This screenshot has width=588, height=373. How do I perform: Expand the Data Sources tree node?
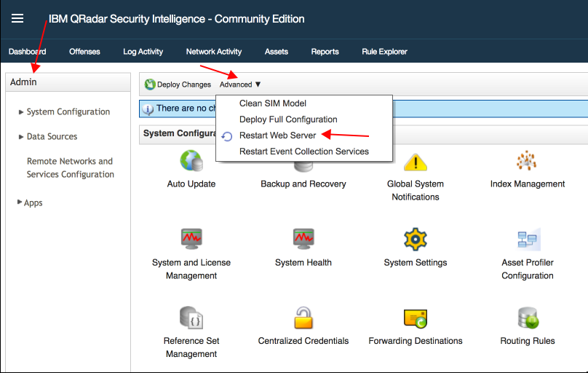click(21, 136)
